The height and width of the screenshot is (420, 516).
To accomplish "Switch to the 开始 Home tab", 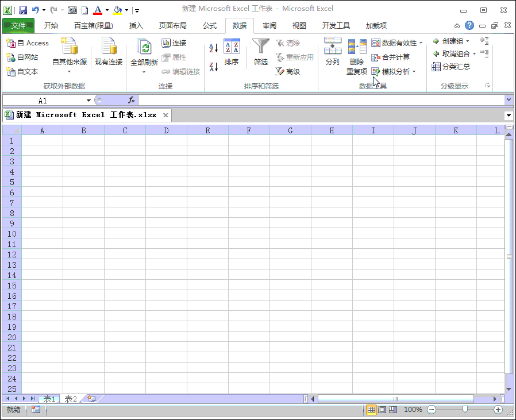I will click(51, 26).
